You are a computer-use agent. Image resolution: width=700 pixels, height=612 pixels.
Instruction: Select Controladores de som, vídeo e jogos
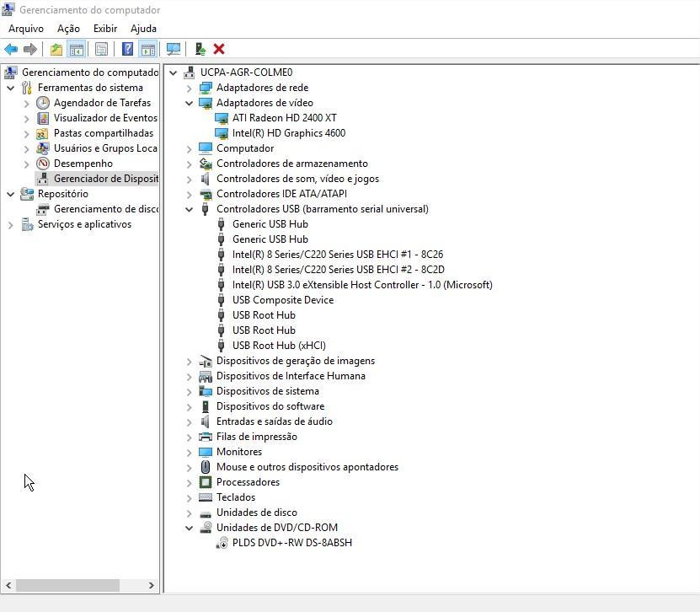[x=297, y=179]
